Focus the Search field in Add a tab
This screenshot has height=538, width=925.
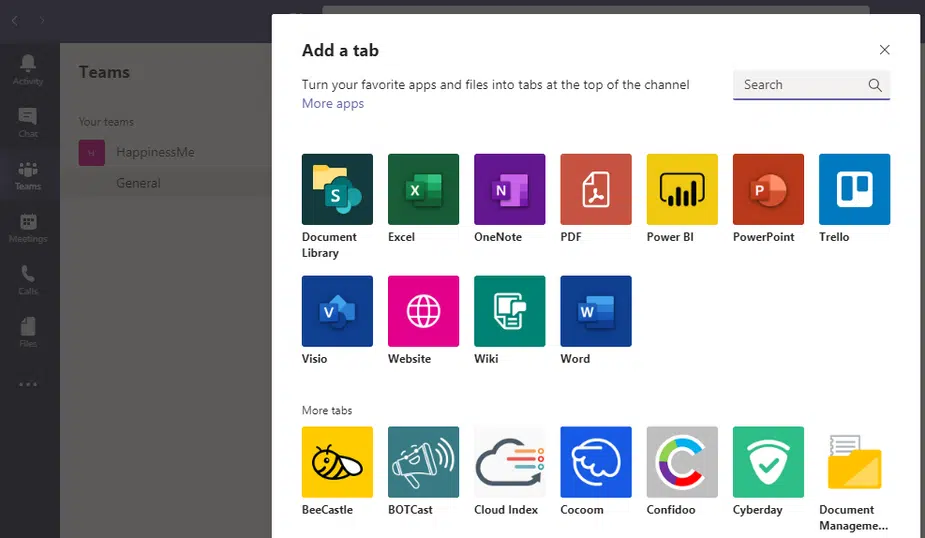pos(811,85)
